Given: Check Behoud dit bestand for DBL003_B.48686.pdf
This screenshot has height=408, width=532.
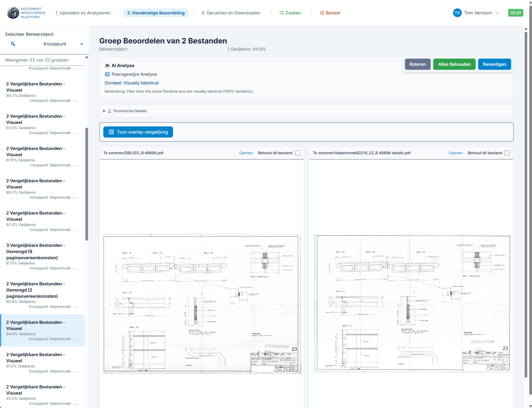Looking at the screenshot, I should 298,153.
